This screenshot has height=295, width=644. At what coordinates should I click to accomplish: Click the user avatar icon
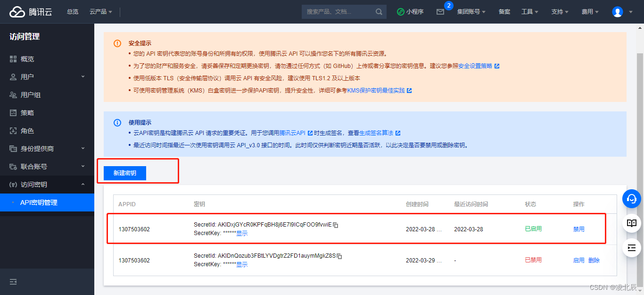[x=617, y=12]
